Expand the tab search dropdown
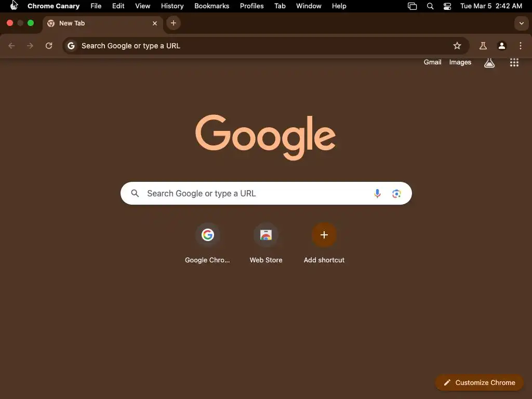Viewport: 532px width, 399px height. (521, 23)
